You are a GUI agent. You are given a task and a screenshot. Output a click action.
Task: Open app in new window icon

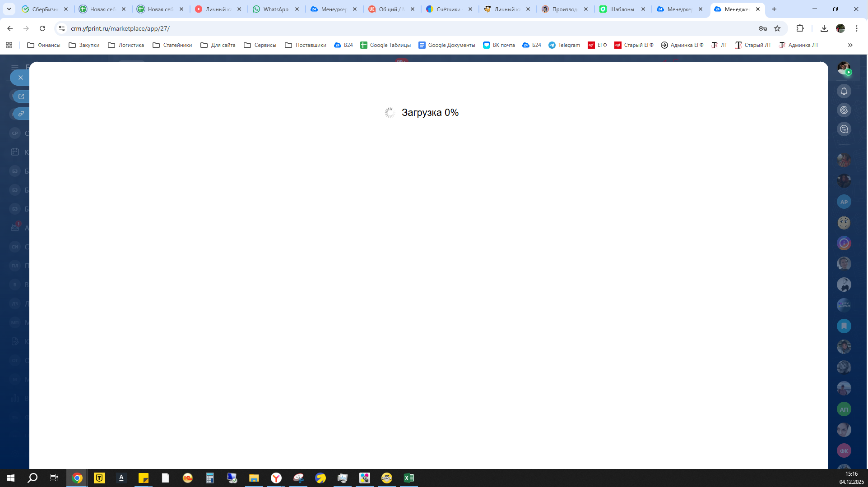(x=21, y=96)
